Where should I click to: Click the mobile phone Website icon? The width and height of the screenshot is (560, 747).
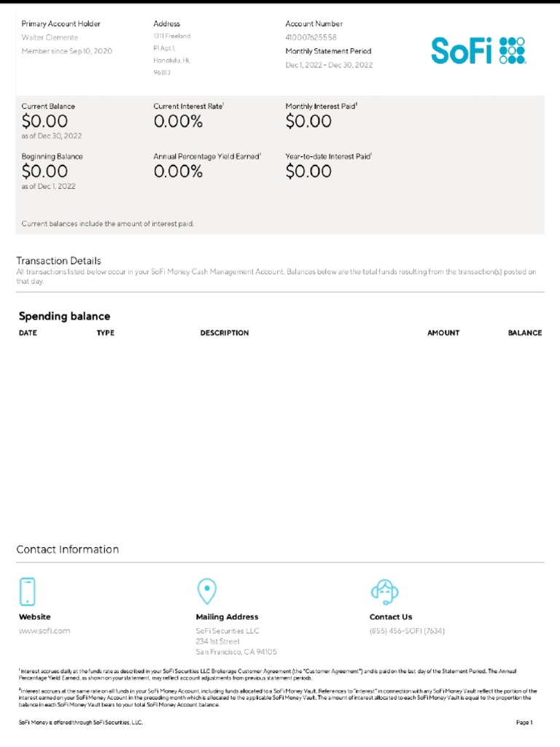click(27, 591)
